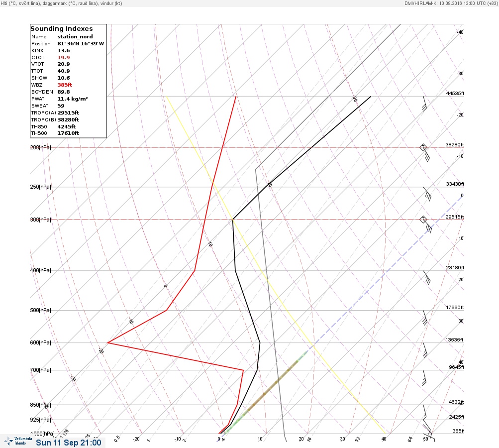Click the '925[hPa]' pressure label
This screenshot has width=499, height=448.
(x=40, y=420)
